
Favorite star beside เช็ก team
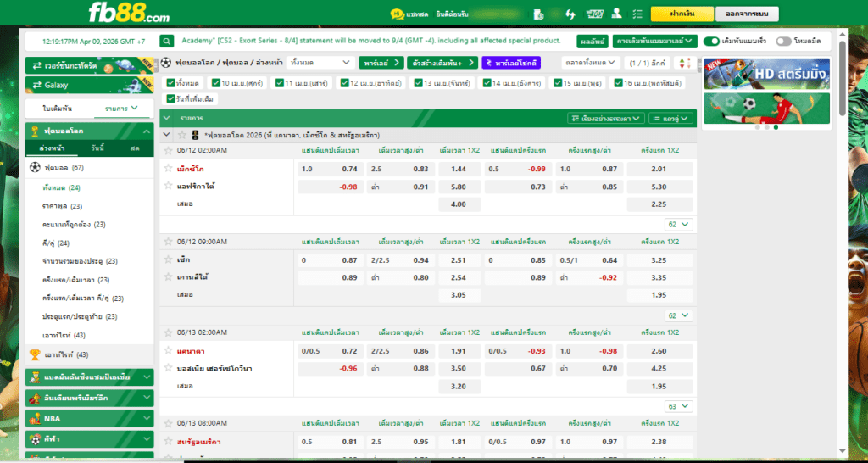(169, 259)
